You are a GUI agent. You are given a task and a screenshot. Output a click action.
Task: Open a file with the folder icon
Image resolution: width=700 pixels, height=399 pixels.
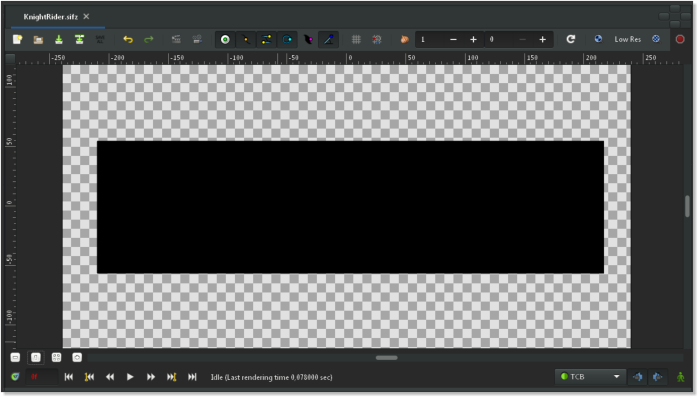pyautogui.click(x=38, y=39)
